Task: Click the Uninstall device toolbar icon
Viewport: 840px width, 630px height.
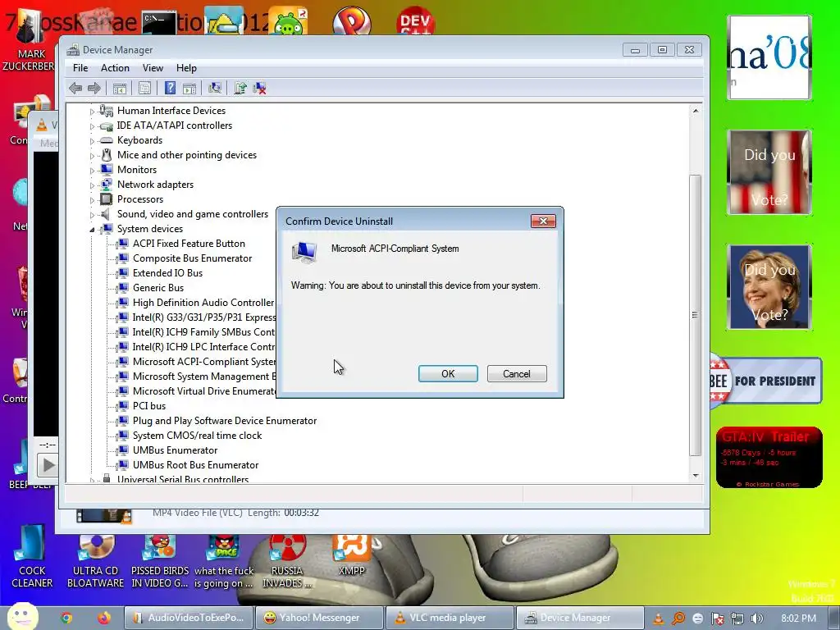Action: [259, 89]
